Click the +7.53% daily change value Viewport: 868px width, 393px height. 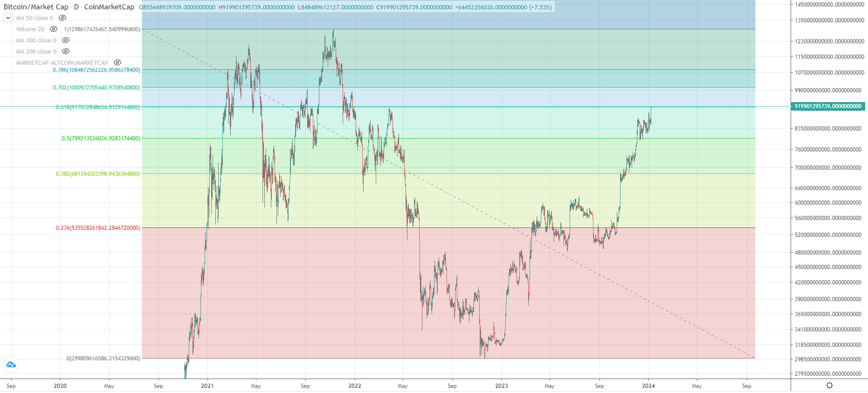click(541, 7)
